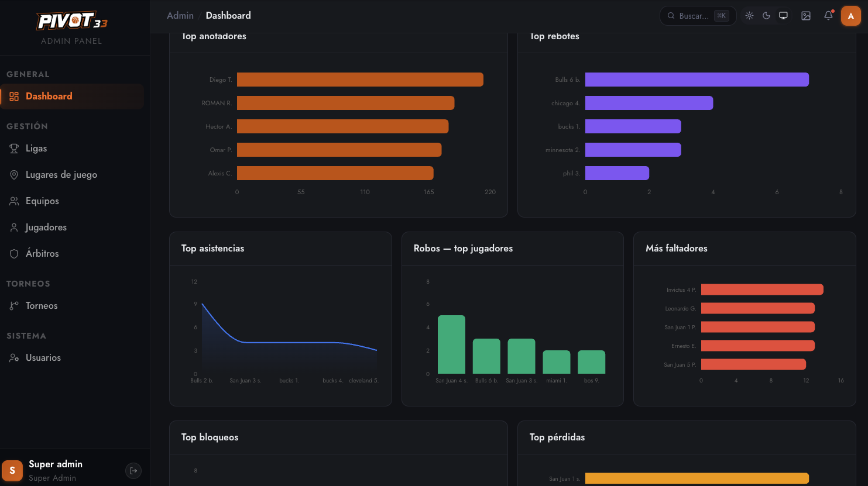Viewport: 868px width, 486px height.
Task: Click Bulls 6 b. purple rebound bar
Action: 697,80
